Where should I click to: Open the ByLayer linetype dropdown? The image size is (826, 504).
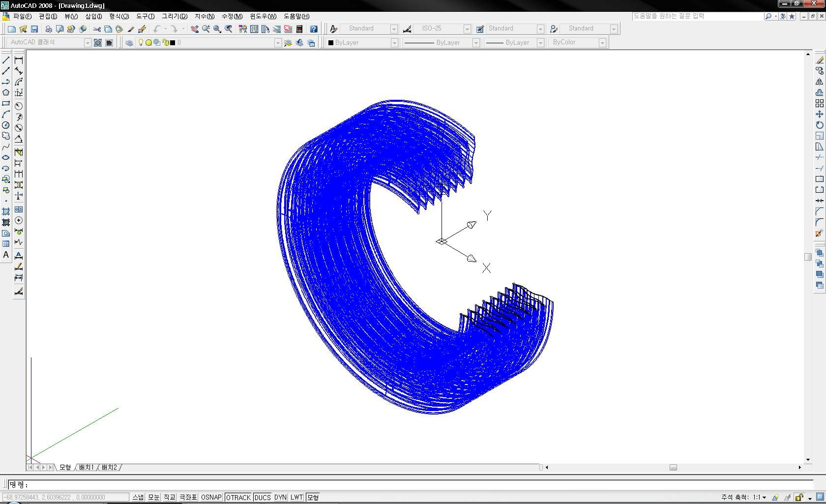pyautogui.click(x=476, y=43)
